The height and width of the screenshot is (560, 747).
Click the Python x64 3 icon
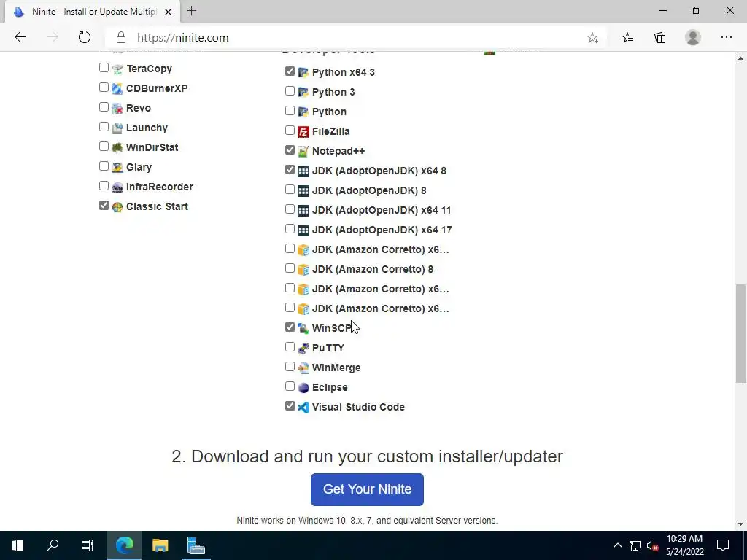pos(303,72)
